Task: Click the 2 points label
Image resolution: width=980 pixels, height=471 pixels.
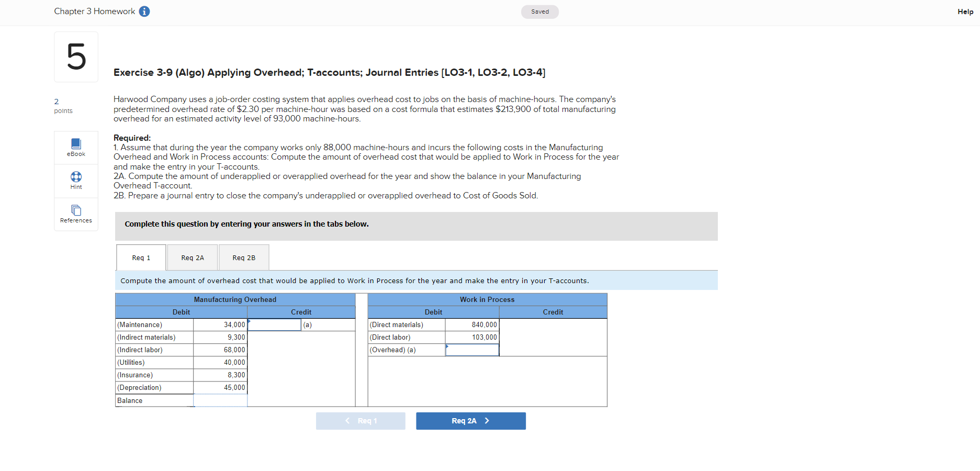Action: (x=63, y=106)
